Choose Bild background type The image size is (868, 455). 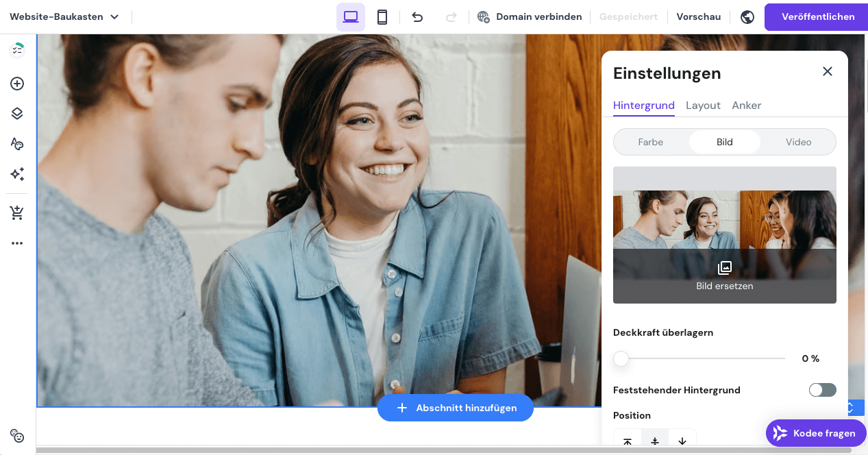(725, 142)
